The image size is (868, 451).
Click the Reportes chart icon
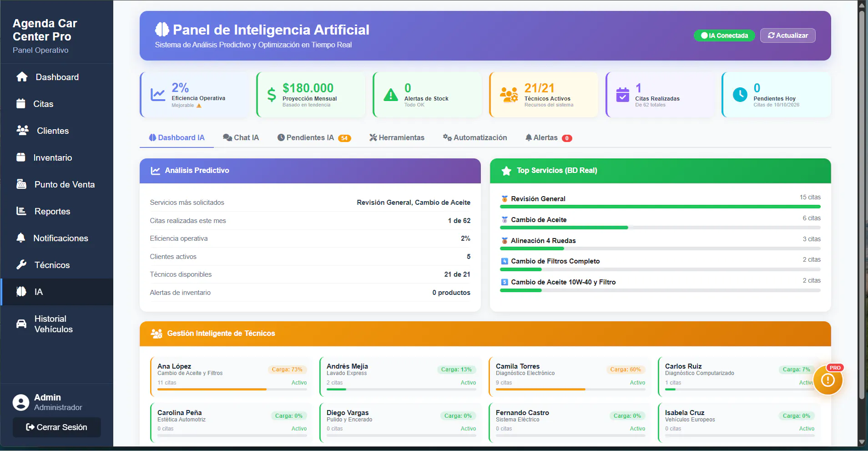point(21,211)
